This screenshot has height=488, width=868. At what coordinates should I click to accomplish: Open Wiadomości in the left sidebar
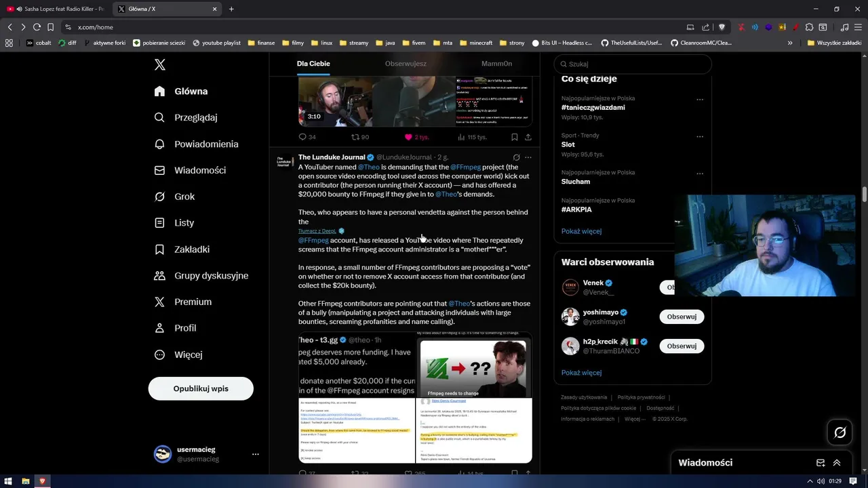click(190, 170)
